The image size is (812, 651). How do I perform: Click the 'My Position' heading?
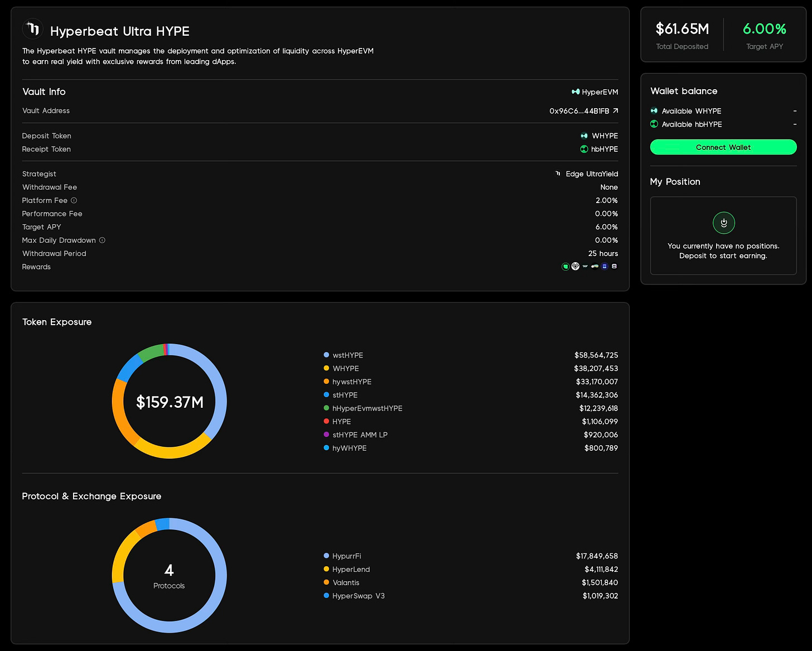[x=675, y=182]
